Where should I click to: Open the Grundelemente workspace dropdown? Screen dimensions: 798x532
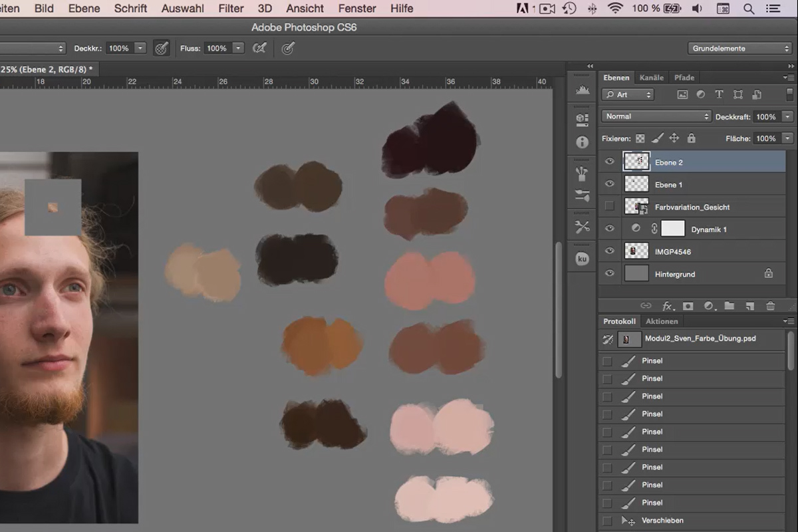pos(739,49)
